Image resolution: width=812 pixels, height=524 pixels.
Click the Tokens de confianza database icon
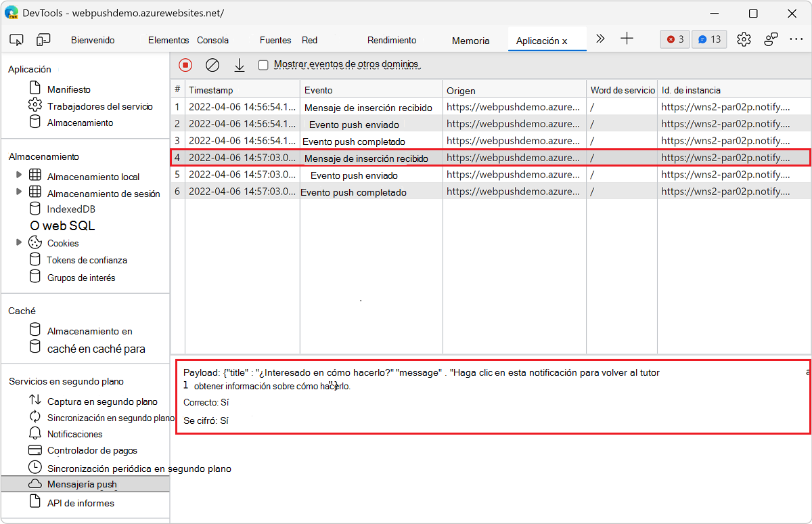(35, 259)
